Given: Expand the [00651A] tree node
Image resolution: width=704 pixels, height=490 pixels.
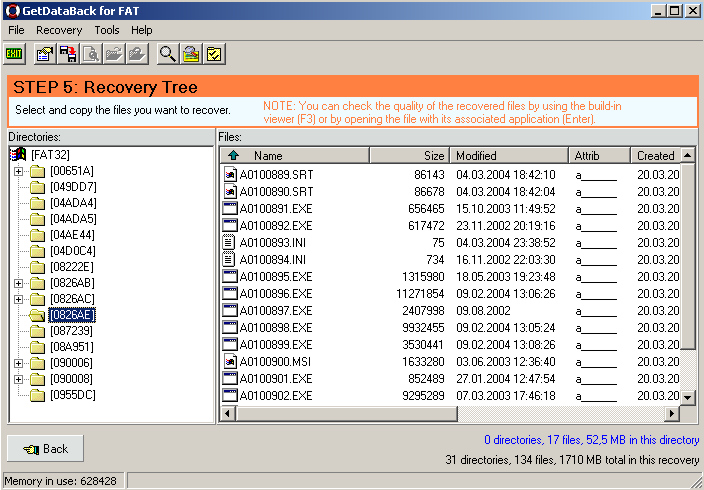Looking at the screenshot, I should [x=18, y=171].
